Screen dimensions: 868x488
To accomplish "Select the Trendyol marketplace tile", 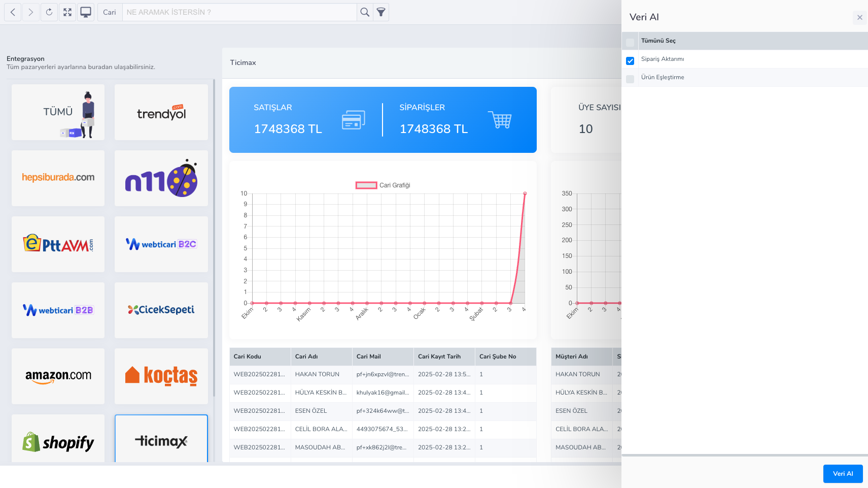I will pyautogui.click(x=161, y=112).
